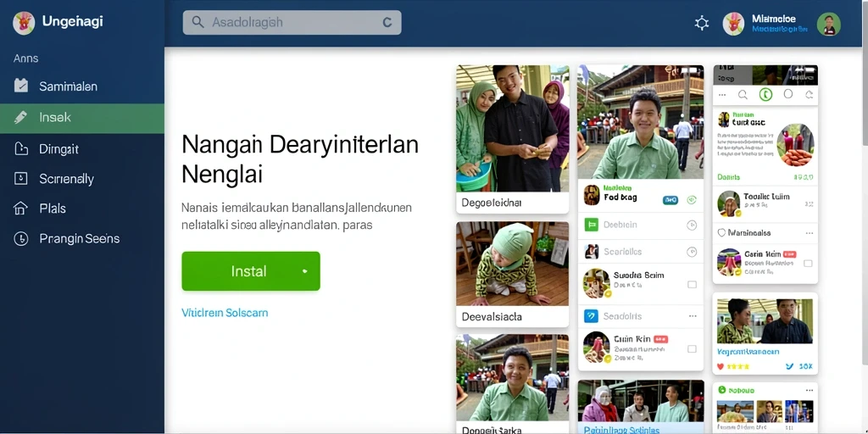Click the Suodra Beim avatar

(x=597, y=283)
